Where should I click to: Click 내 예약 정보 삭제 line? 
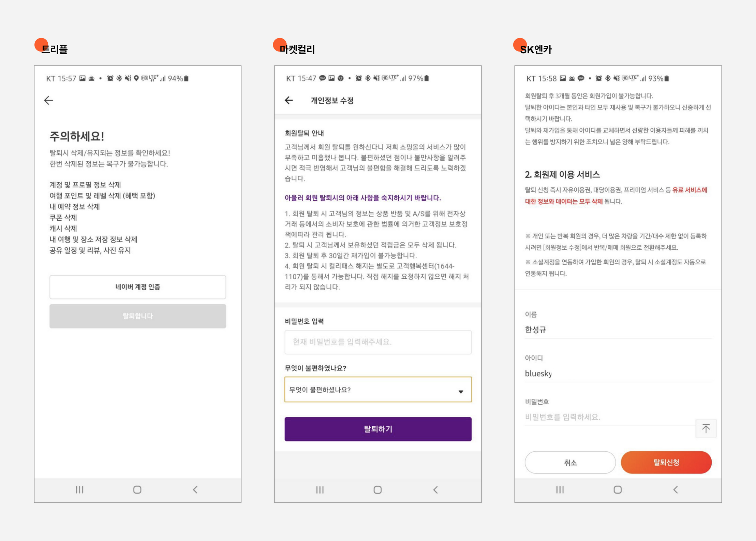point(75,207)
